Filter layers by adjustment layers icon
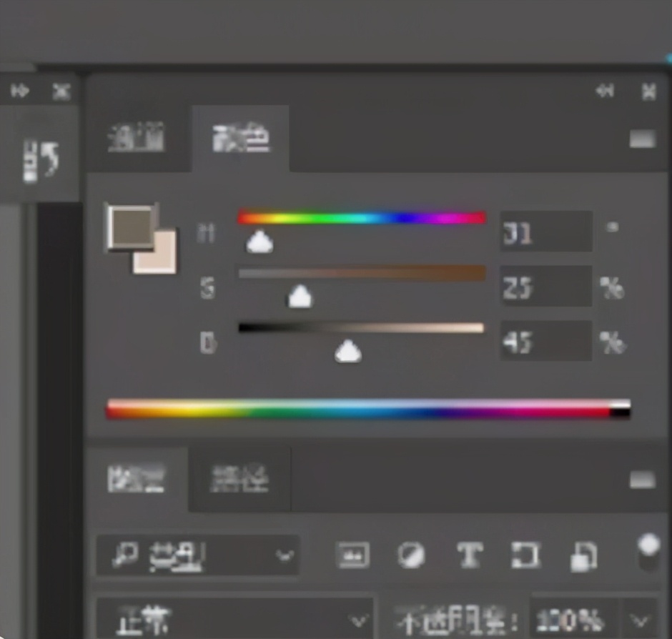 click(411, 555)
